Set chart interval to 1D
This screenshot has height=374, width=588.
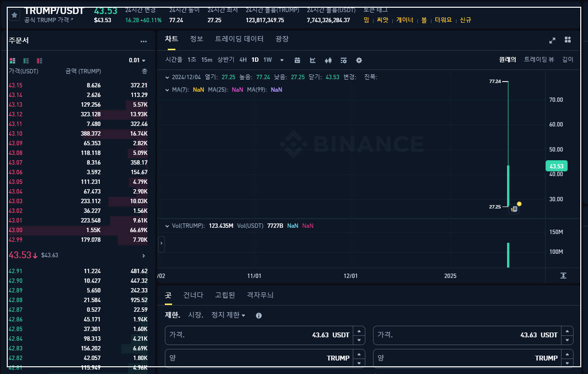[x=255, y=60]
